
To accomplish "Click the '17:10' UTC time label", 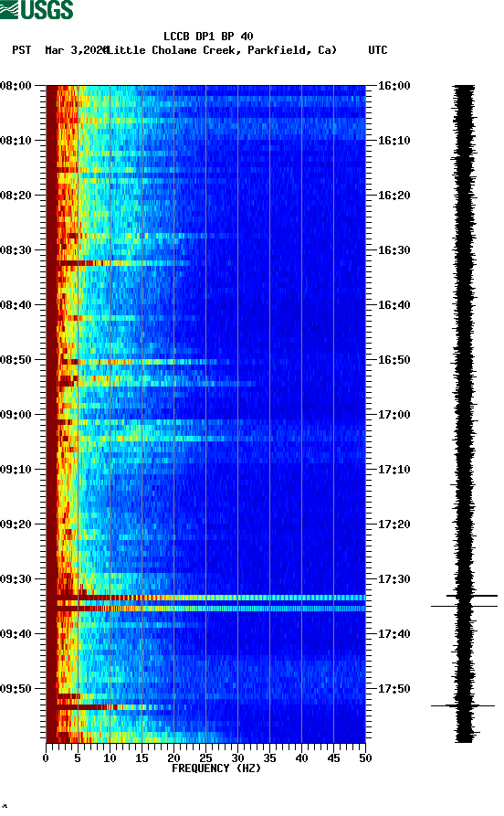I will 394,470.
